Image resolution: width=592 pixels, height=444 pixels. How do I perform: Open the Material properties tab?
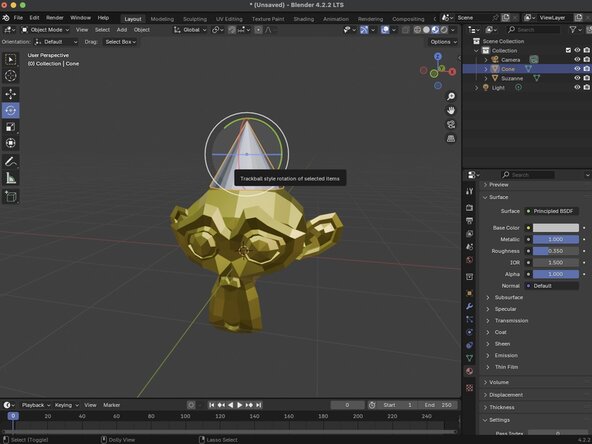click(x=469, y=371)
